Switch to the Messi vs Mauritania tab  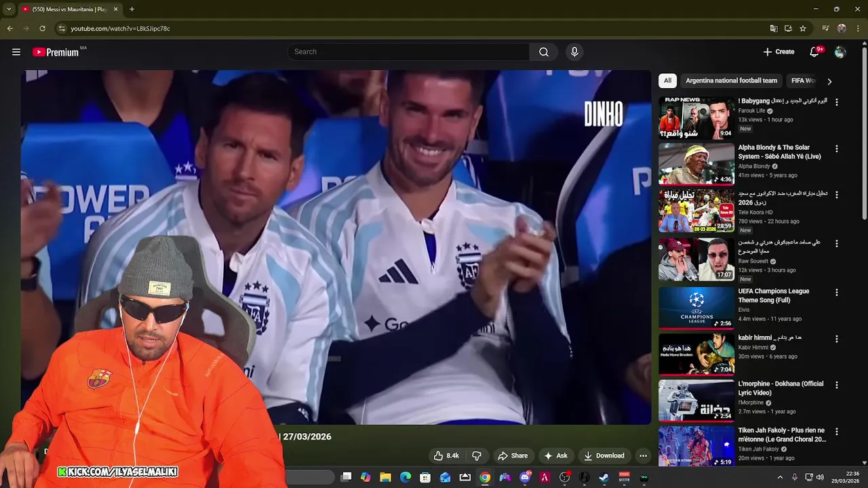tap(69, 9)
